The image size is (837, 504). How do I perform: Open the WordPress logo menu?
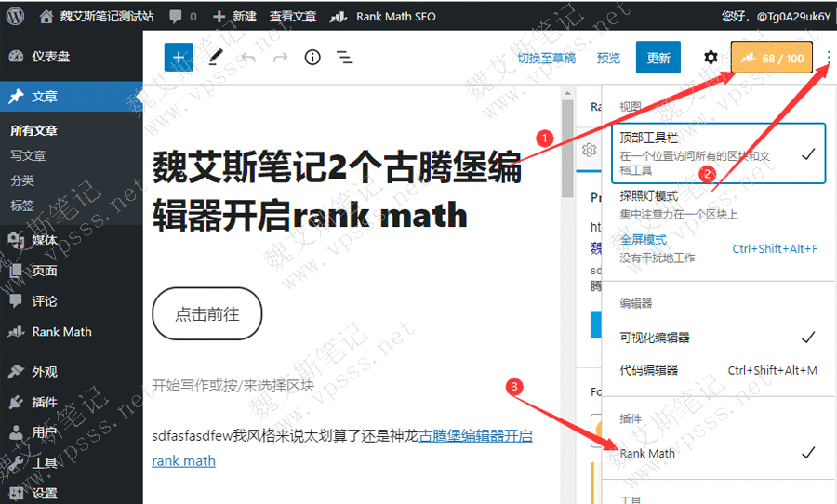coord(15,16)
